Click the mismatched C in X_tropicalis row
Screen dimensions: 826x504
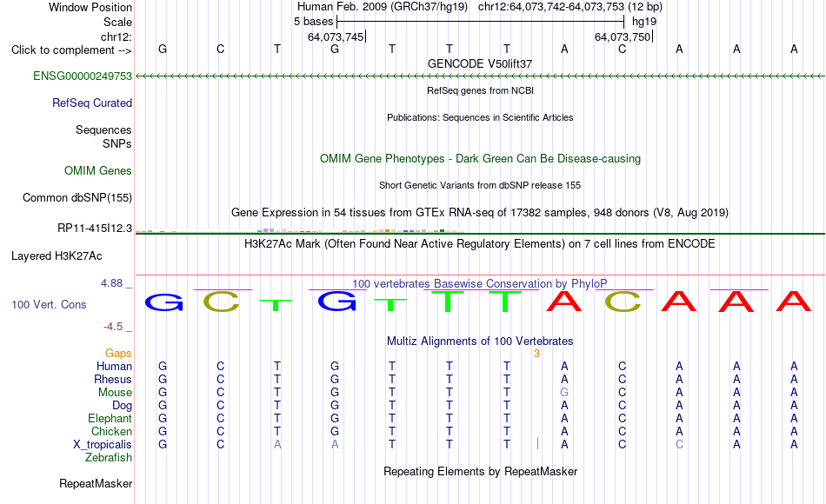[x=680, y=445]
